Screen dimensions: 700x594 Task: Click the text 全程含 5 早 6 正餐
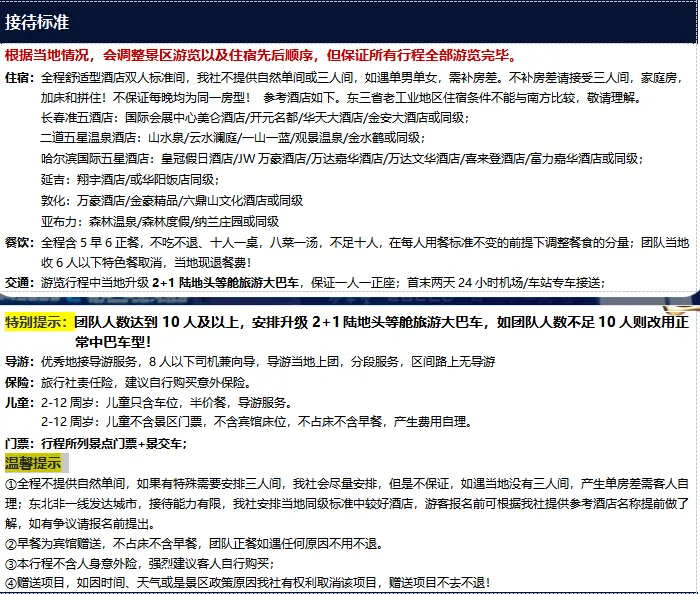point(91,242)
